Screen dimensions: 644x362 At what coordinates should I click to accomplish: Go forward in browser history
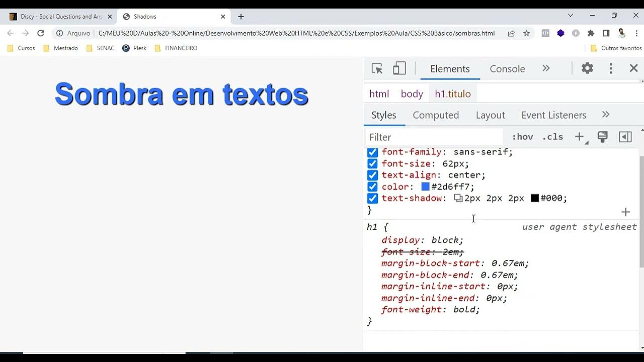pyautogui.click(x=26, y=33)
